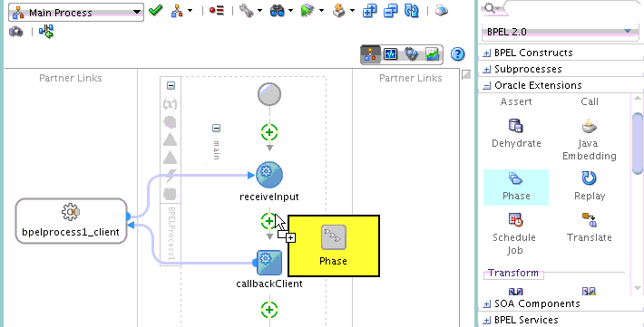Click the Call palette item
The image size is (644, 327).
click(x=590, y=101)
